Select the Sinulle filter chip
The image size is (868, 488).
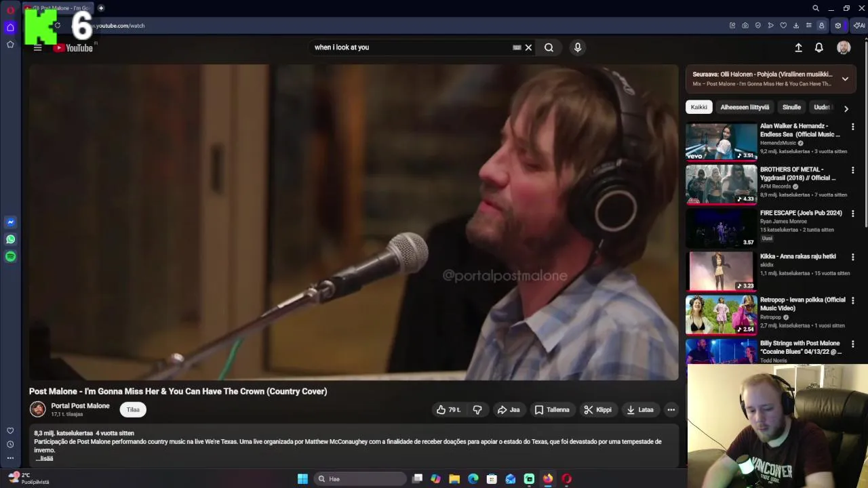pyautogui.click(x=791, y=107)
